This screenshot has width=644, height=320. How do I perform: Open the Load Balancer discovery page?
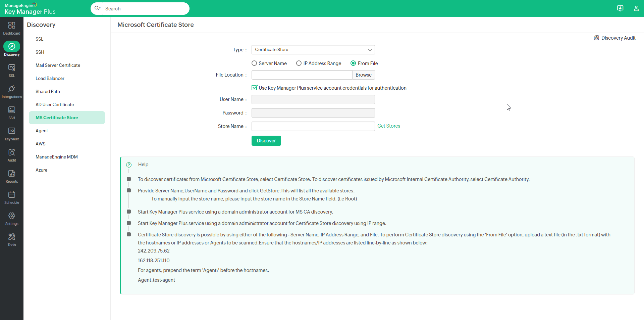coord(50,78)
